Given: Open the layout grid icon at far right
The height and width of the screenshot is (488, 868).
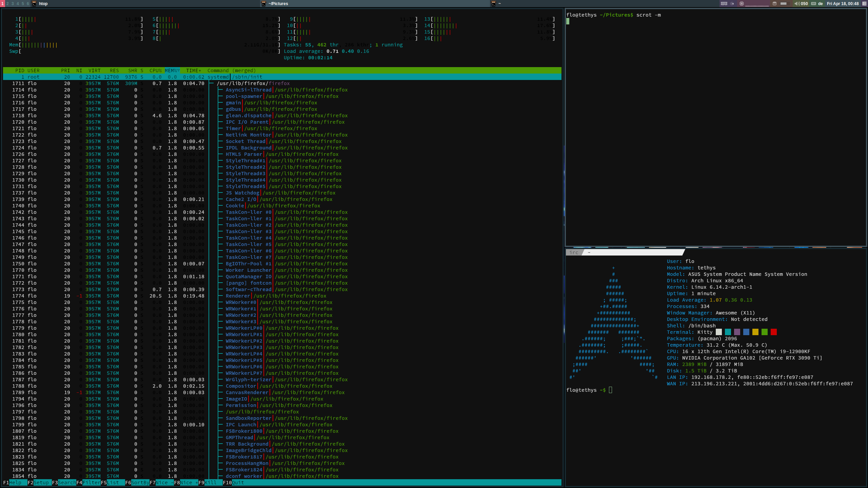Looking at the screenshot, I should (x=865, y=3).
